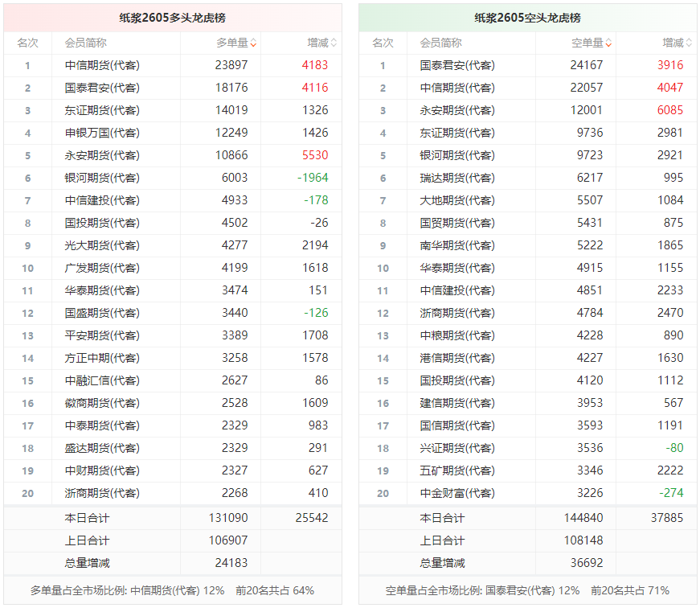Select 中信期货(代客) in the long ranking
Viewport: 700px width, 608px height.
102,65
